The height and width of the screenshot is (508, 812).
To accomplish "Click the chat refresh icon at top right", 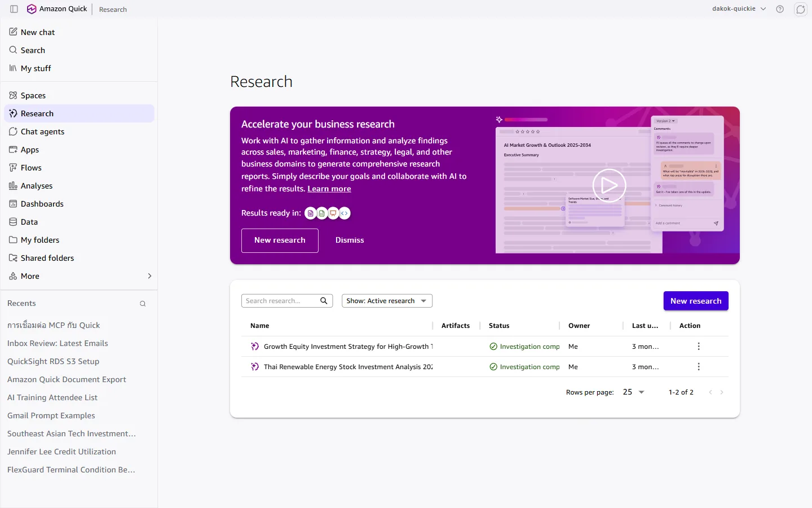I will pyautogui.click(x=801, y=9).
